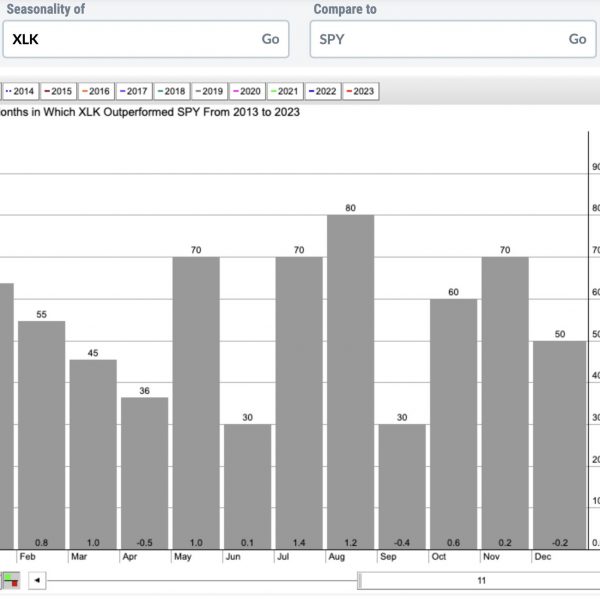Click the December bar labeled 50
Viewport: 600px width, 600px height.
559,445
